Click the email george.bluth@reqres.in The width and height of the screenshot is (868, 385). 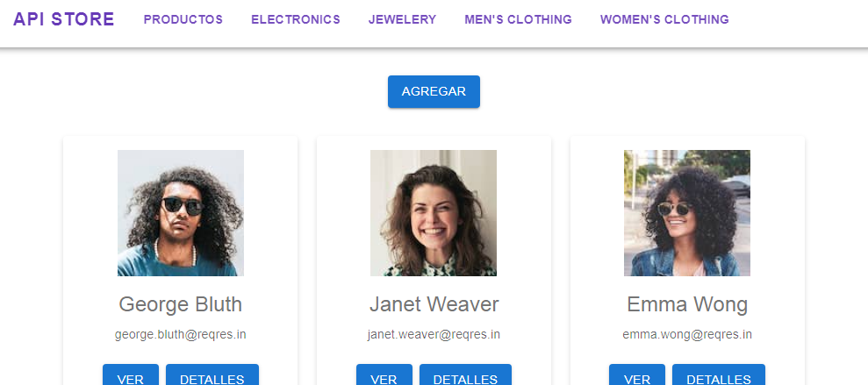tap(181, 335)
